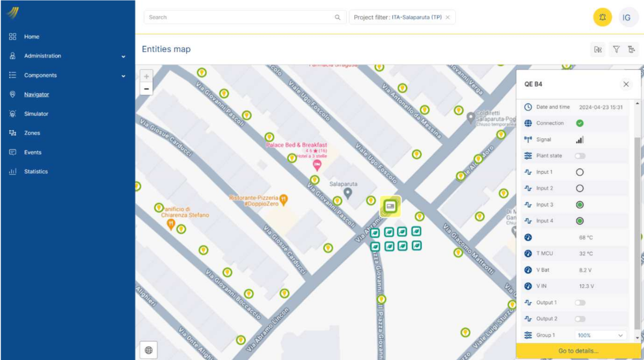Select highlighted QE B4 cabinet marker on map

[390, 206]
